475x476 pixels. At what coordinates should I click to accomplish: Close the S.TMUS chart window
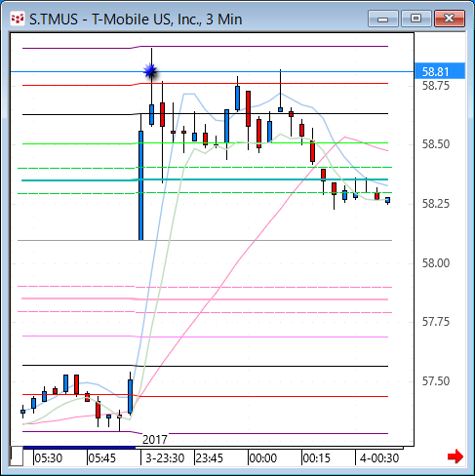pos(450,19)
